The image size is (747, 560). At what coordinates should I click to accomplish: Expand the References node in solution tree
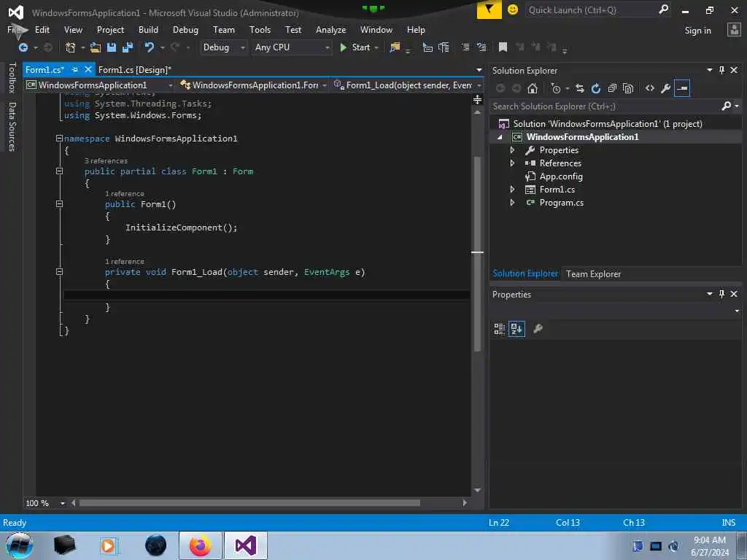point(512,163)
